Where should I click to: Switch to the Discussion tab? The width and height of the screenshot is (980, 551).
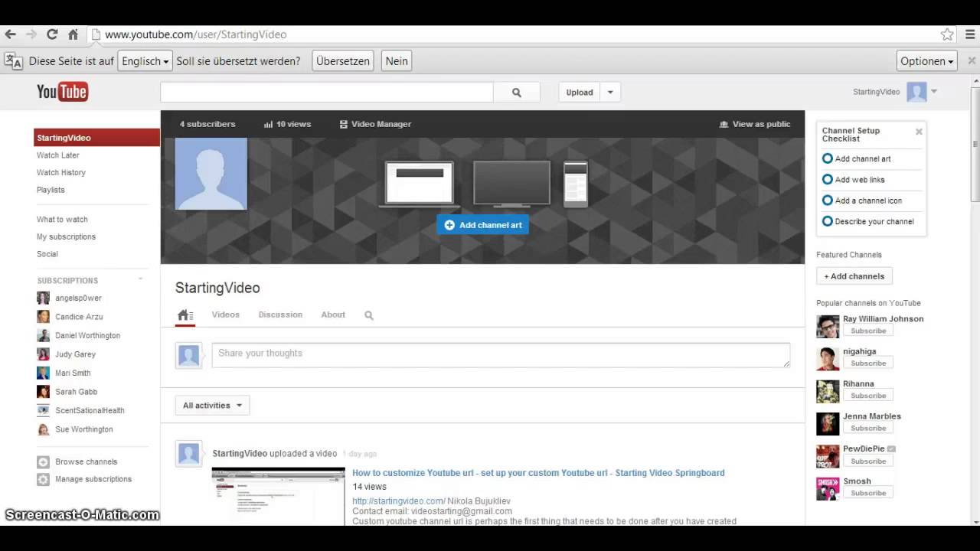[280, 314]
